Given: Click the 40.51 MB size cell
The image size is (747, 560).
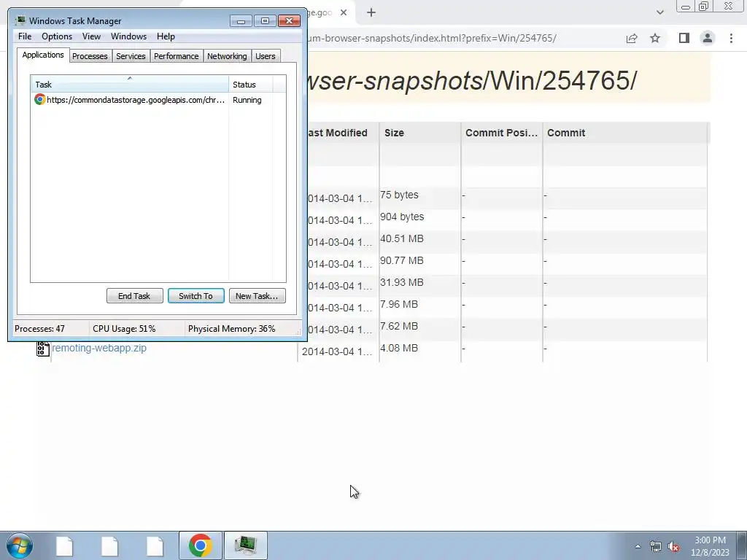Looking at the screenshot, I should tap(402, 238).
